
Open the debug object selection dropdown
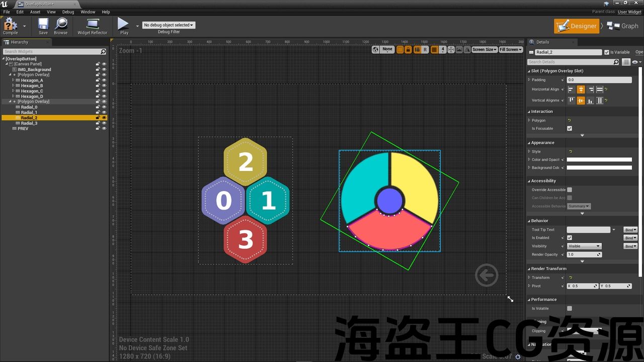pos(169,25)
